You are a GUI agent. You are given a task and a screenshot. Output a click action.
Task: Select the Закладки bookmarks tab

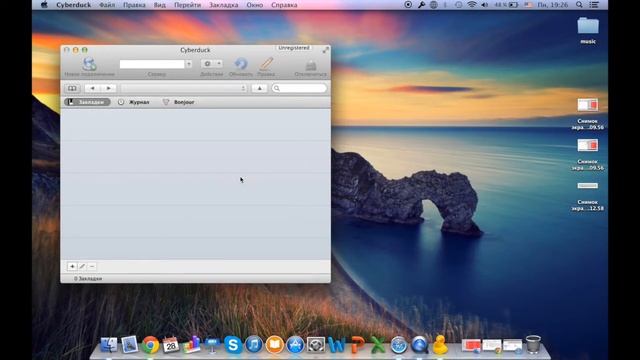[87, 102]
